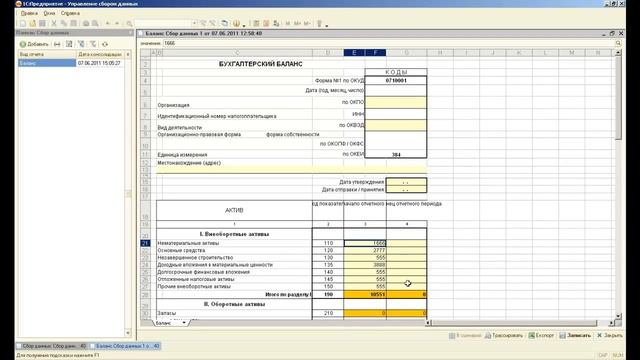This screenshot has height=360, width=640.
Task: Click the Redo arrow icon
Action: tap(117, 24)
